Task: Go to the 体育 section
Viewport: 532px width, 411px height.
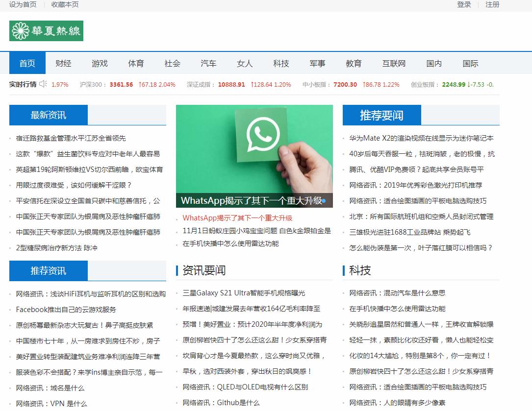Action: pos(136,63)
